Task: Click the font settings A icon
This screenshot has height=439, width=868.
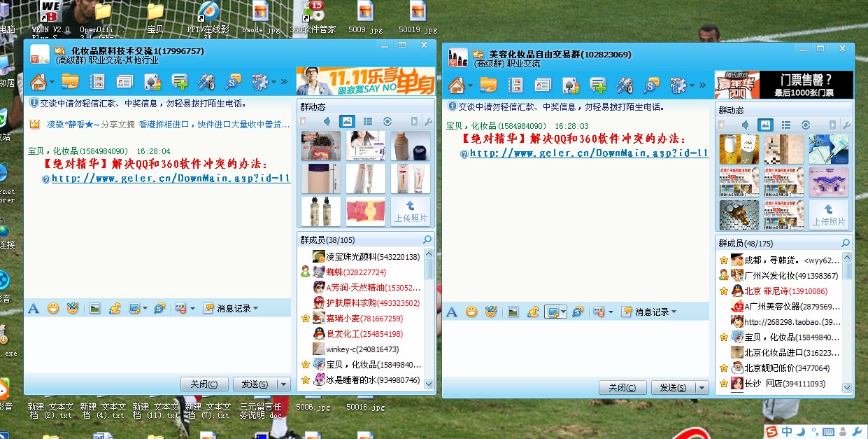Action: [33, 308]
